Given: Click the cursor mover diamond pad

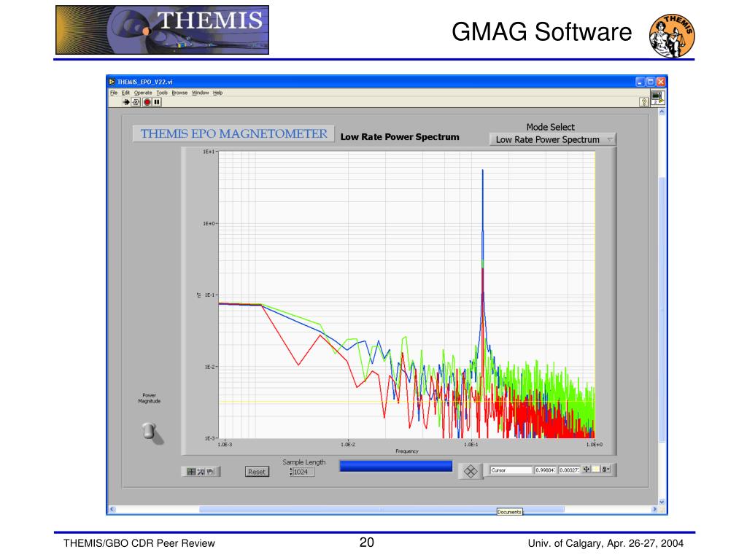Looking at the screenshot, I should click(471, 472).
